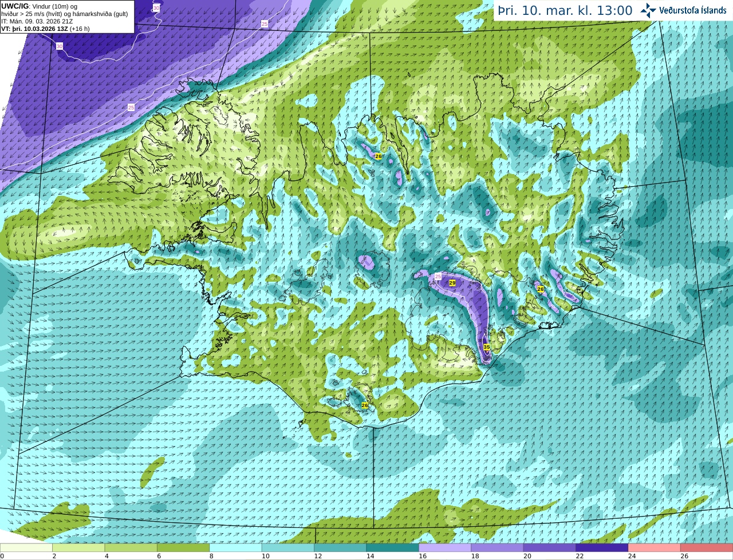This screenshot has width=733, height=560.
Task: Click the scale tick label '8'
Action: [210, 556]
